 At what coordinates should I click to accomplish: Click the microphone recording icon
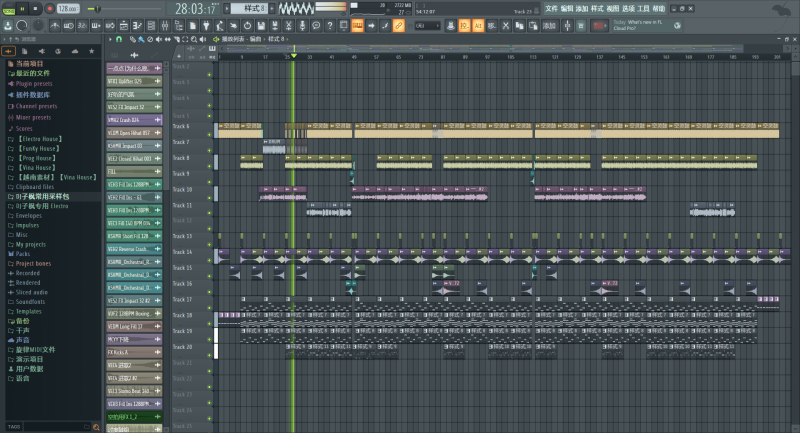click(302, 25)
